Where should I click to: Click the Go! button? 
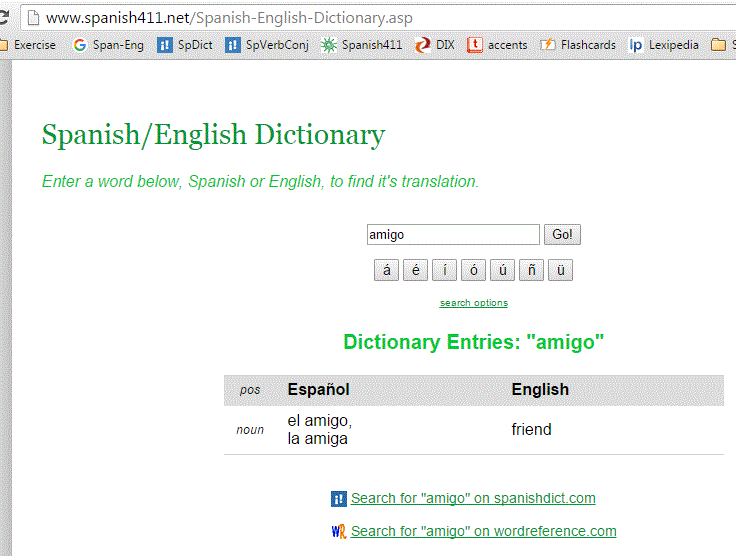tap(562, 235)
